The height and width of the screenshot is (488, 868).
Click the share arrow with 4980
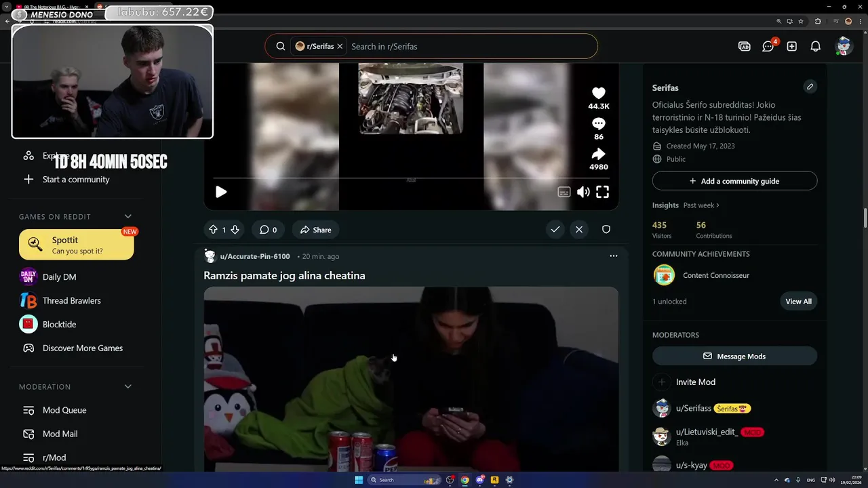coord(598,154)
